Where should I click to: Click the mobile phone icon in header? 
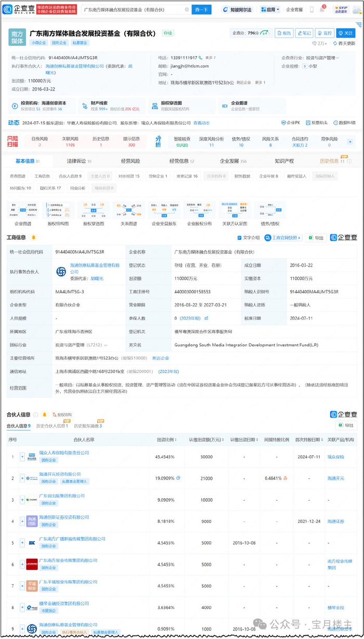pyautogui.click(x=311, y=9)
